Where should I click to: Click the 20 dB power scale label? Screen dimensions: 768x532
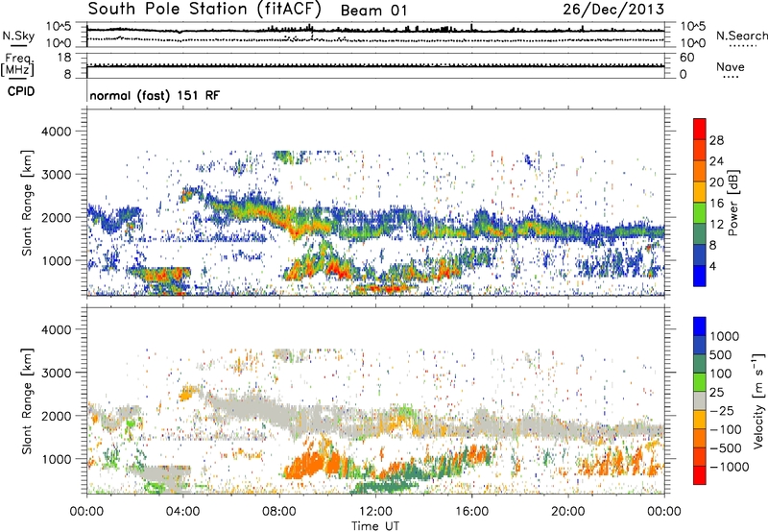point(716,182)
